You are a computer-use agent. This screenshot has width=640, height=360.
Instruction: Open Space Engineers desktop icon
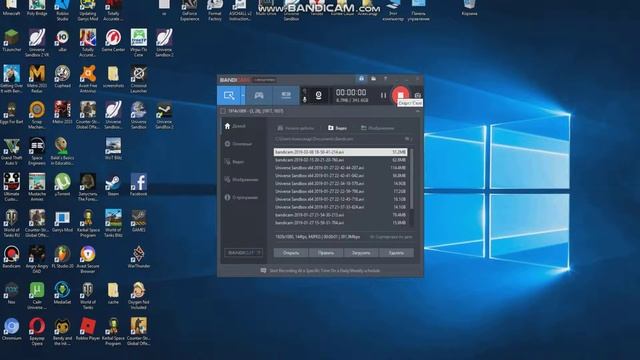point(37,151)
